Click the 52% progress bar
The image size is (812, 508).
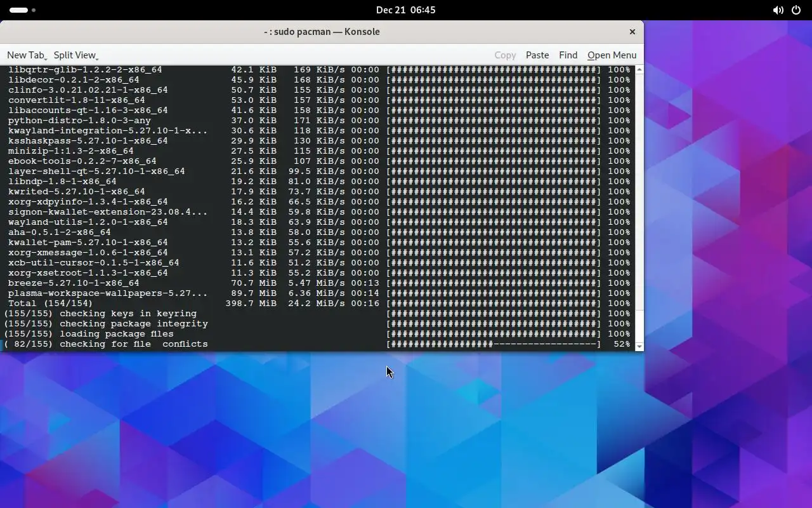pyautogui.click(x=494, y=344)
